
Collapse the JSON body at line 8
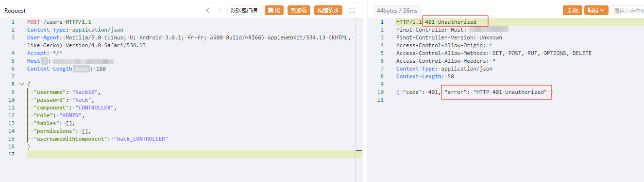click(21, 84)
